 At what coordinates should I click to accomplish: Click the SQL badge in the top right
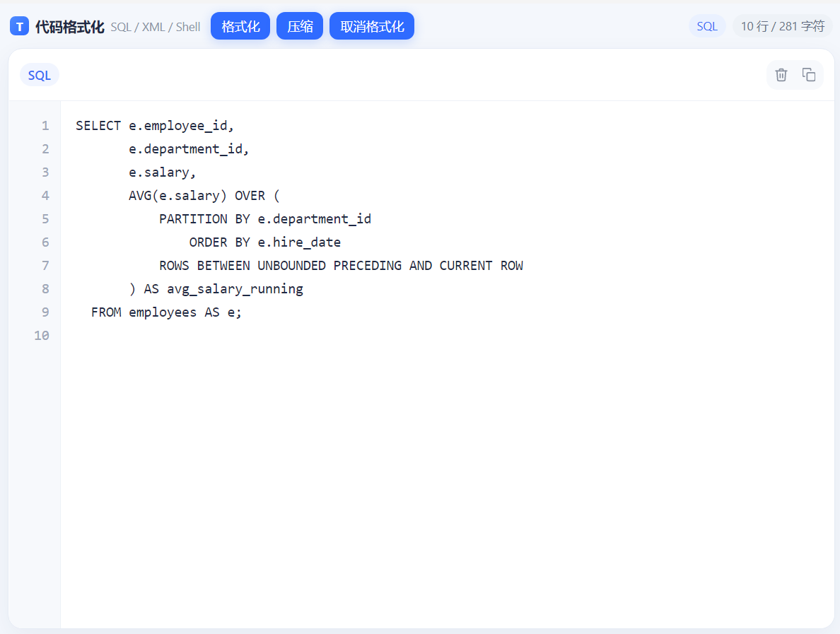[x=706, y=26]
